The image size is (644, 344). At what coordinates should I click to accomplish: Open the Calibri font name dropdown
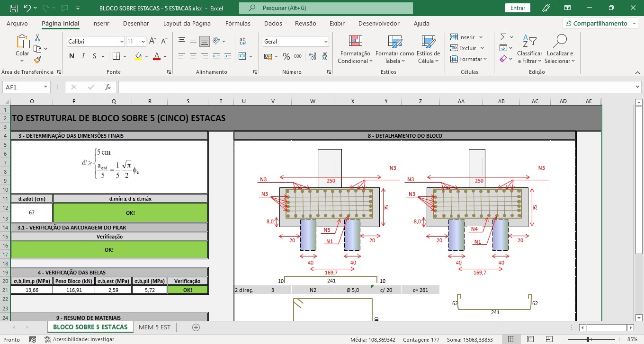tap(121, 42)
